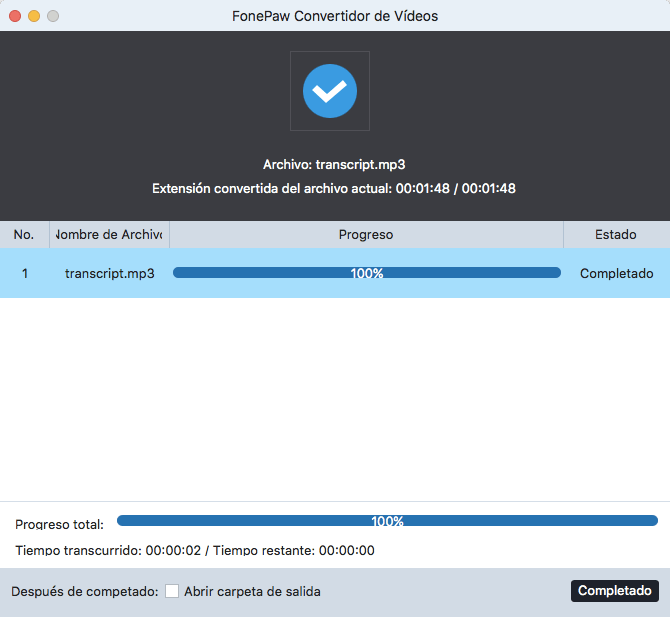The height and width of the screenshot is (617, 670).
Task: Click the Estado column header
Action: pos(616,234)
